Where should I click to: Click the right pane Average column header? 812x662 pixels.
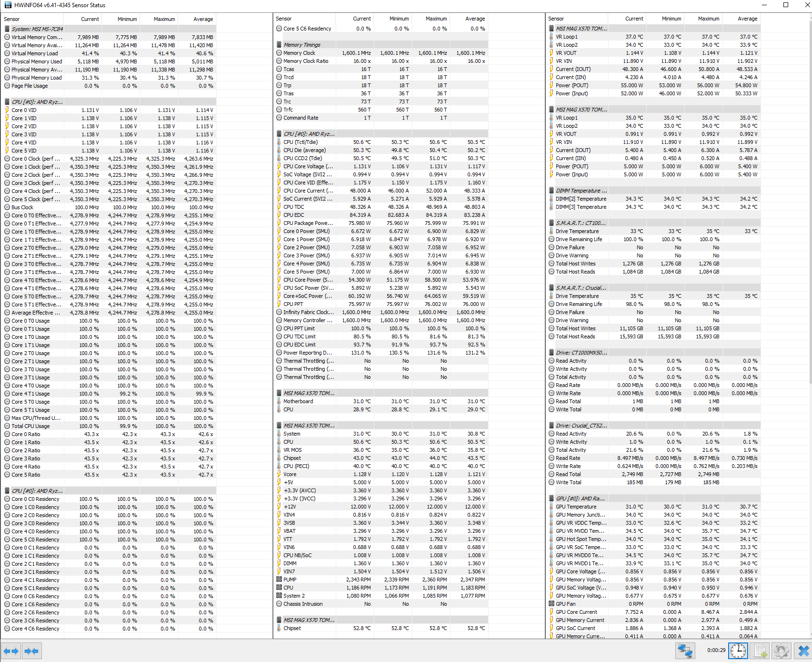pos(741,19)
